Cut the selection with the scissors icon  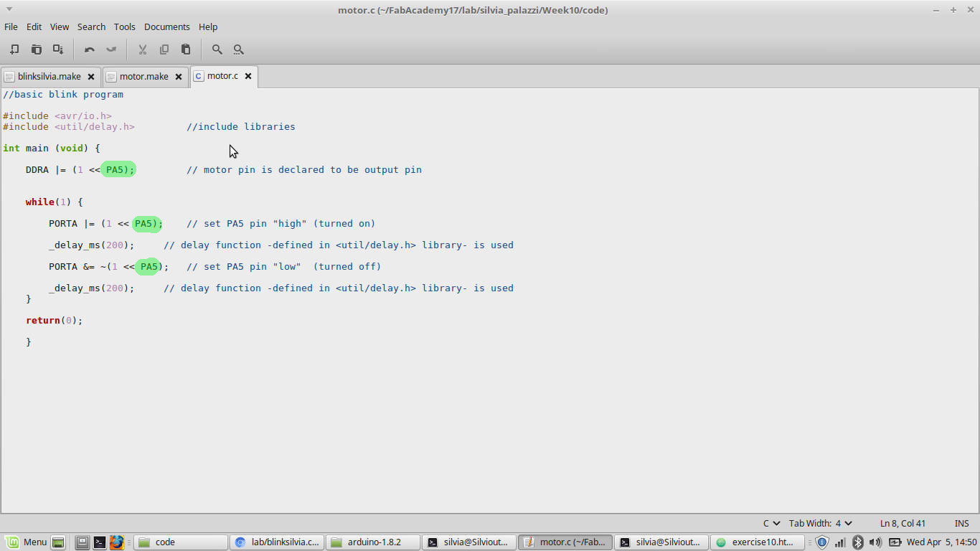(x=143, y=50)
